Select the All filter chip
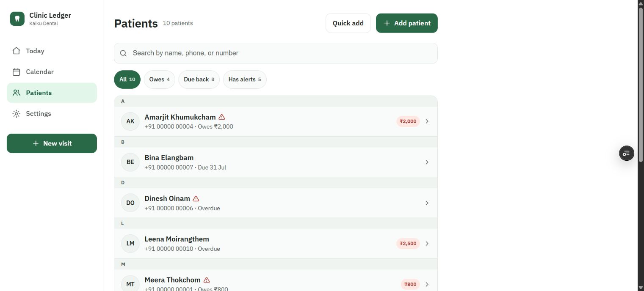 click(127, 80)
